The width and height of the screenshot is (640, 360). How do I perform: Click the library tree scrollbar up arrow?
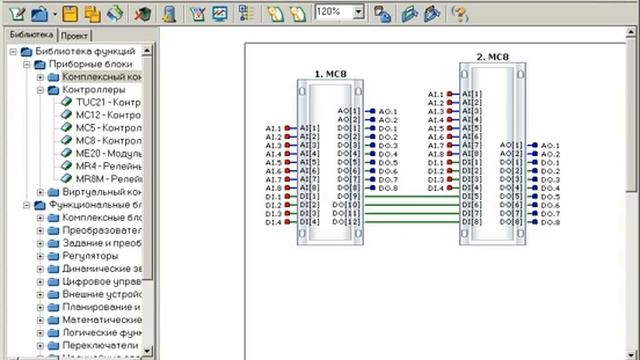click(147, 50)
